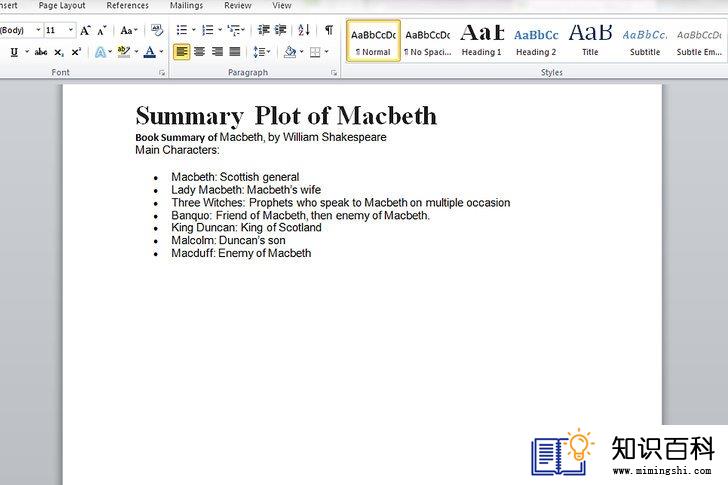Click the bullet starting with 'Three Witches'
Image resolution: width=728 pixels, height=485 pixels.
point(341,203)
